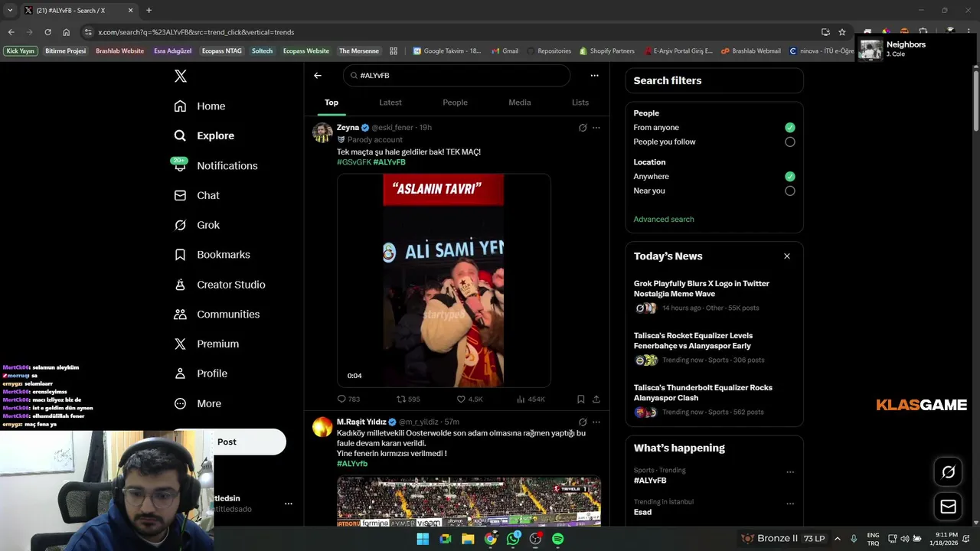
Task: Click the #ALYvFB search input field
Action: [x=457, y=76]
